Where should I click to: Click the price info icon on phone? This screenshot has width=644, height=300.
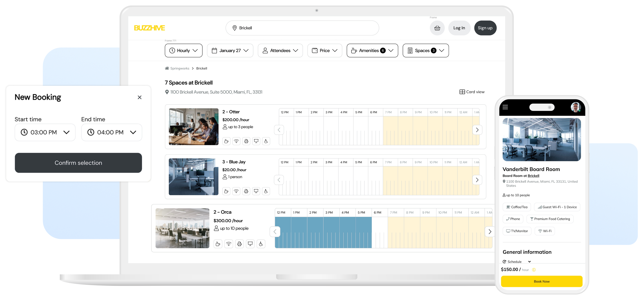click(534, 270)
